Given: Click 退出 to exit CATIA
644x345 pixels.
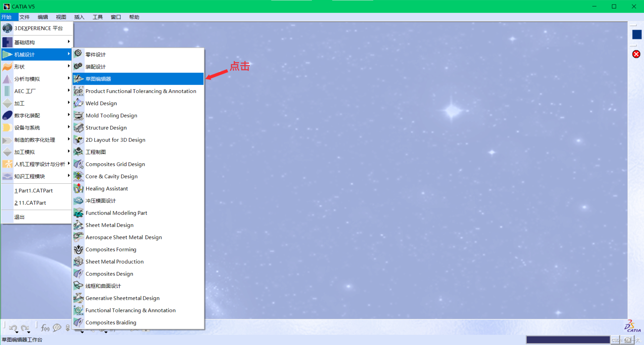Looking at the screenshot, I should click(x=19, y=217).
